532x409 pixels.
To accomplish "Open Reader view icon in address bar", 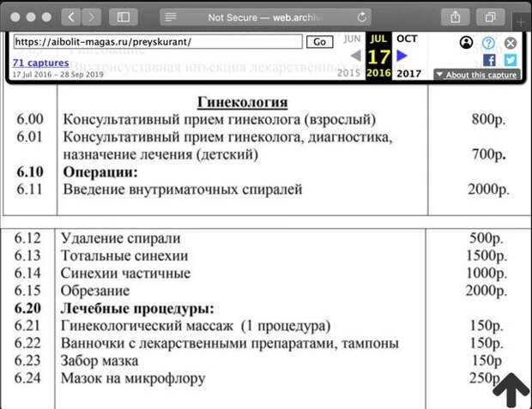I will click(x=170, y=17).
